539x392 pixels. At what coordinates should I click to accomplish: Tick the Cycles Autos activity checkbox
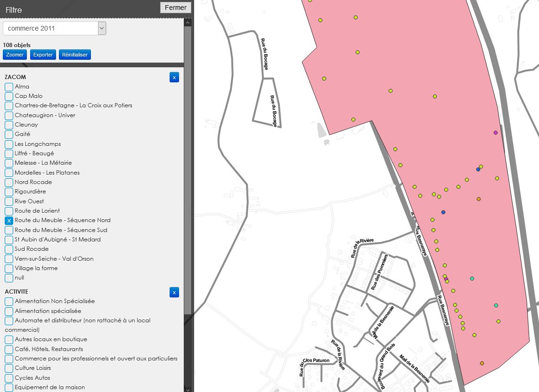pyautogui.click(x=9, y=378)
